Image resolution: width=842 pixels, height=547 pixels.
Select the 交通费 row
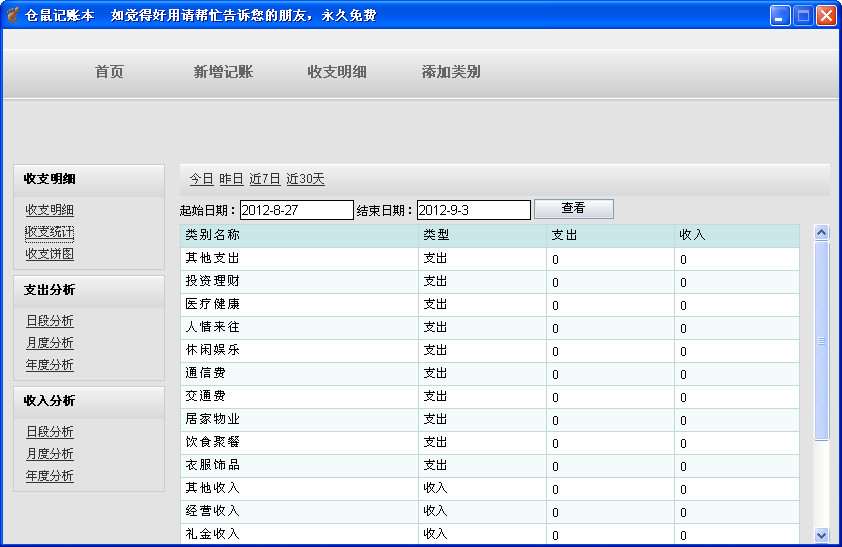pos(490,397)
